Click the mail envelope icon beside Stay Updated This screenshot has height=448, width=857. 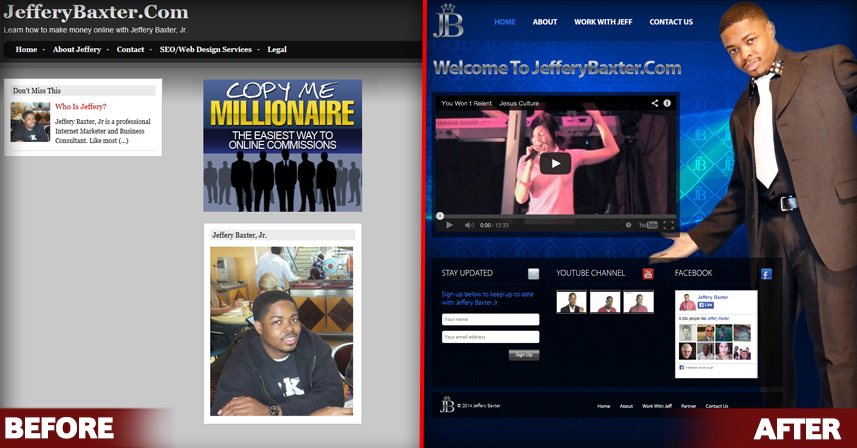click(x=534, y=274)
